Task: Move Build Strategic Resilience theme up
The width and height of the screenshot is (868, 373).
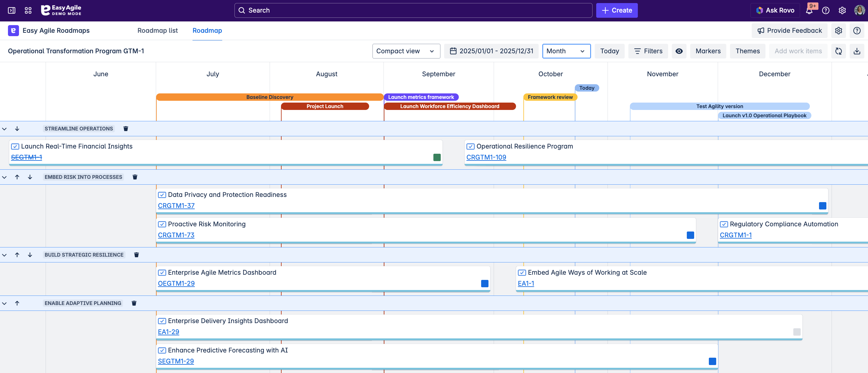Action: (x=17, y=254)
